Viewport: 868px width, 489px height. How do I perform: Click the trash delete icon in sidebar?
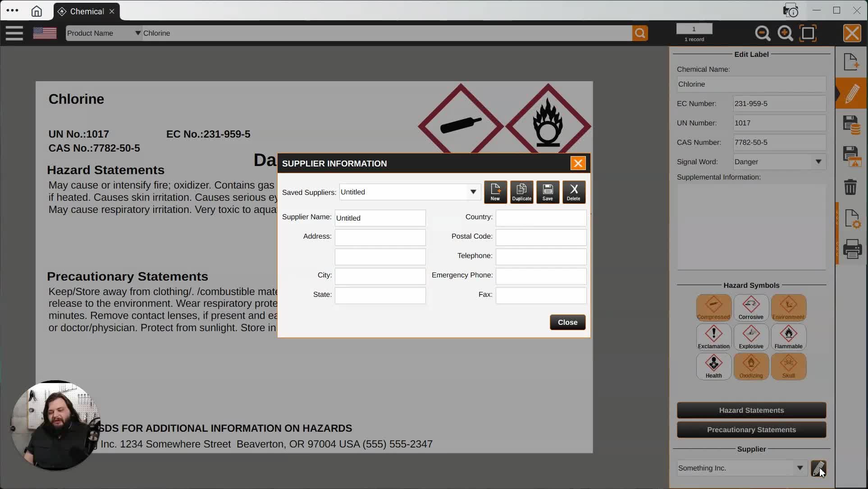tap(850, 187)
